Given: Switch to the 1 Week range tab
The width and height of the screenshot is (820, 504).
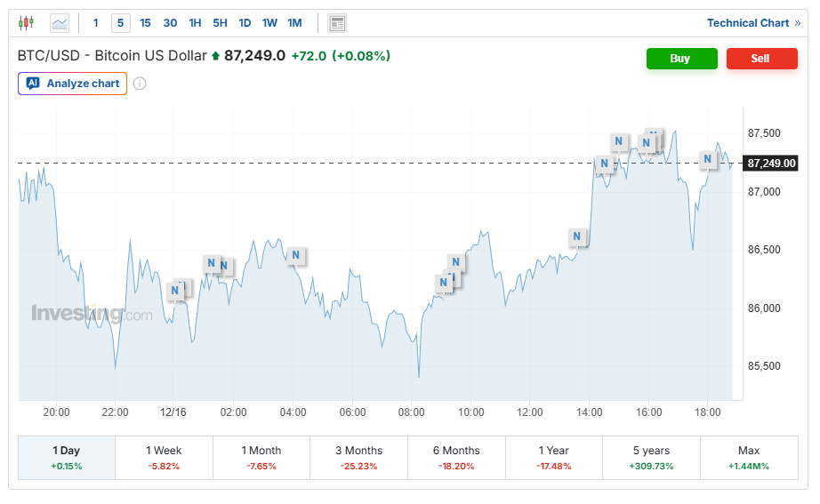Looking at the screenshot, I should click(165, 457).
